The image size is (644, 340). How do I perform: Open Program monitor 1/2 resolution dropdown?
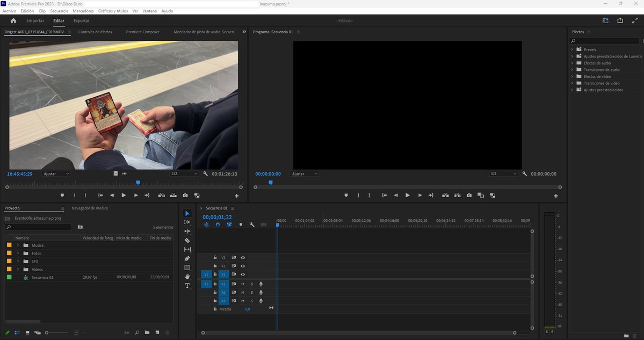point(503,173)
